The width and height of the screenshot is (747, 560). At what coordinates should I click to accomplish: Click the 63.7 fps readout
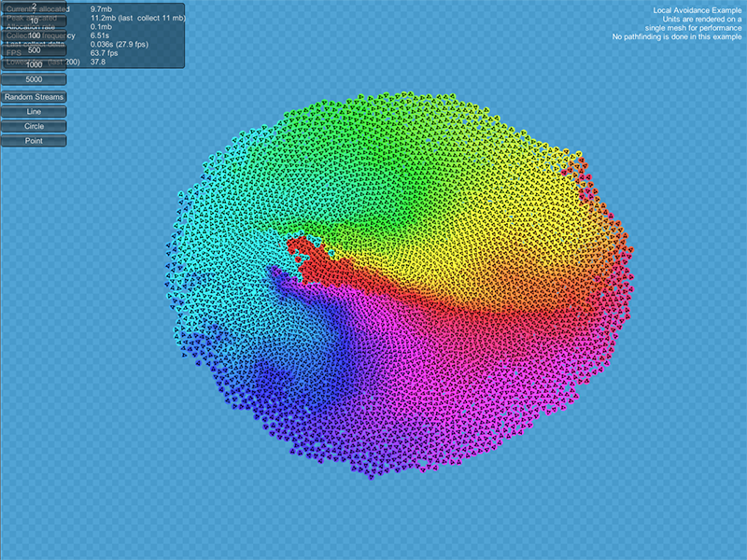click(105, 53)
